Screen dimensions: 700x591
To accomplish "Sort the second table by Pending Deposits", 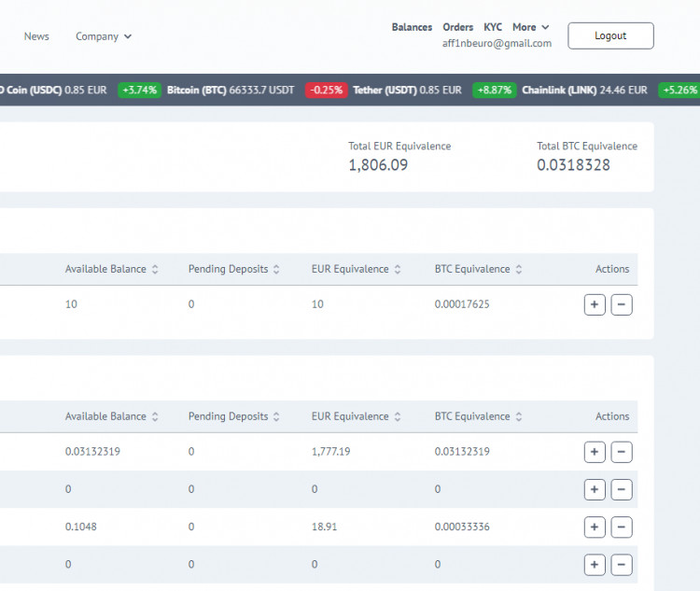I will pyautogui.click(x=234, y=416).
